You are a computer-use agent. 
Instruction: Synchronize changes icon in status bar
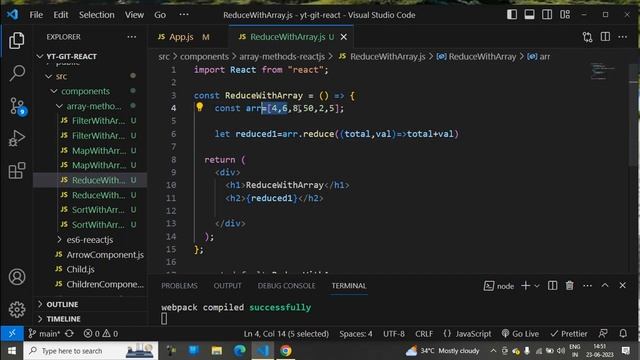69,333
